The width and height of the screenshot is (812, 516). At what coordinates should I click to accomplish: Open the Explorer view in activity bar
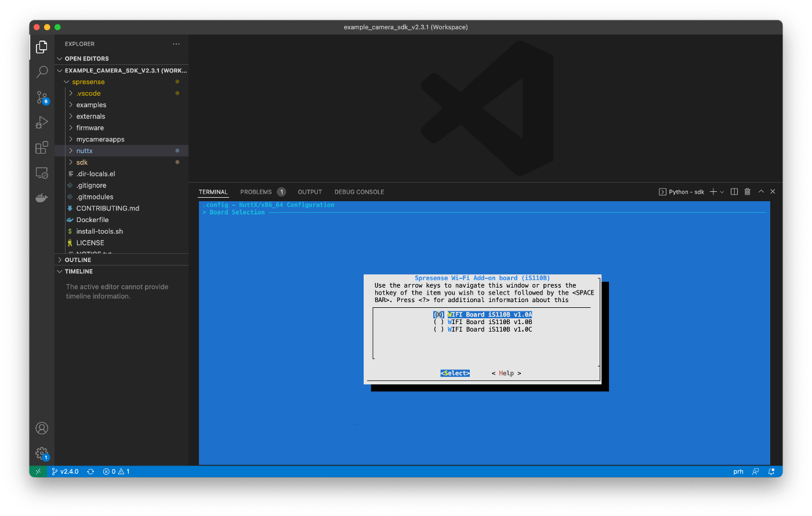click(x=42, y=47)
